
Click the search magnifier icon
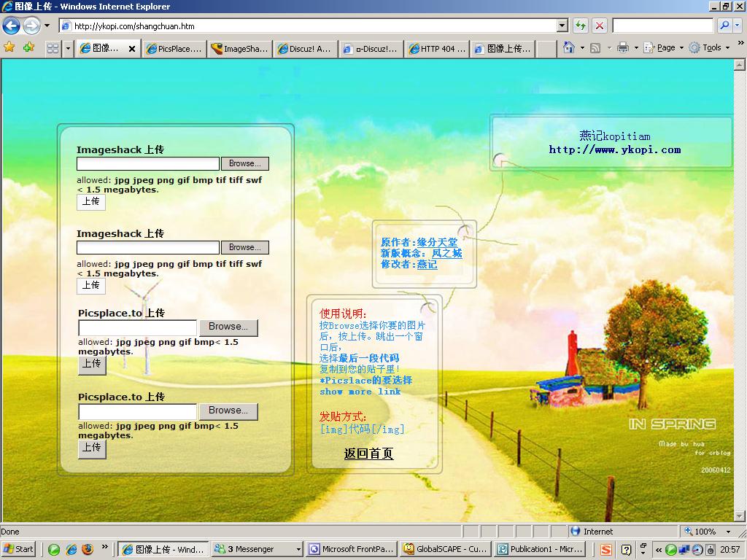tap(724, 26)
